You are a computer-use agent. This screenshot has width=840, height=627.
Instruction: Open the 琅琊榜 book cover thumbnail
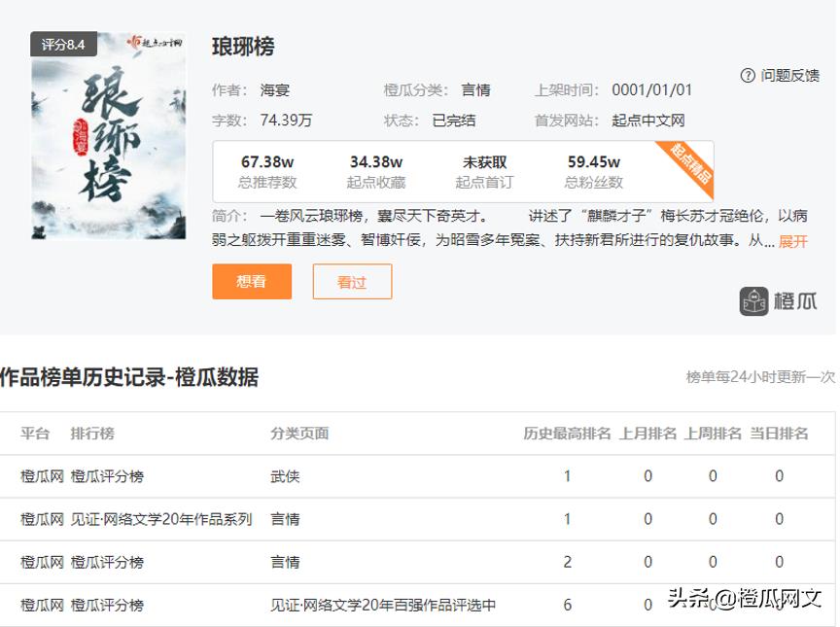click(108, 136)
